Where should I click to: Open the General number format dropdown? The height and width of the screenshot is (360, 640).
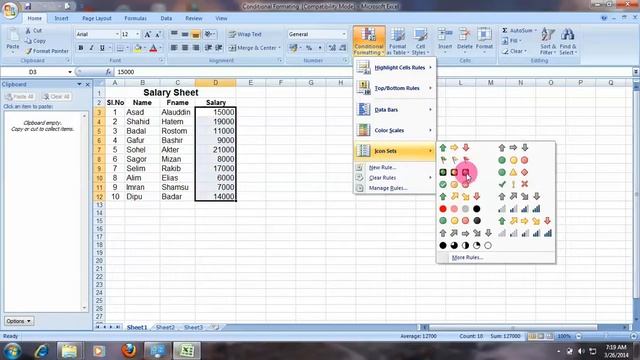pyautogui.click(x=344, y=34)
